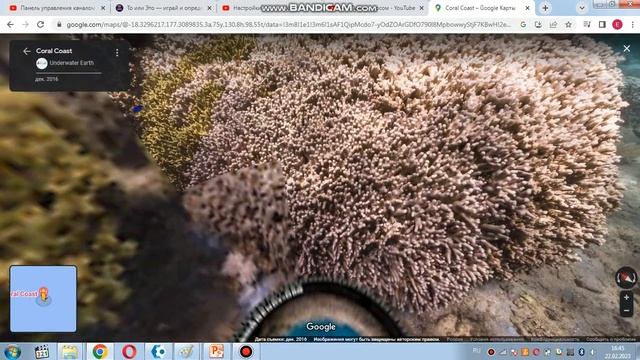Click the padlock site info icon
This screenshot has height=360, width=640.
59,24
